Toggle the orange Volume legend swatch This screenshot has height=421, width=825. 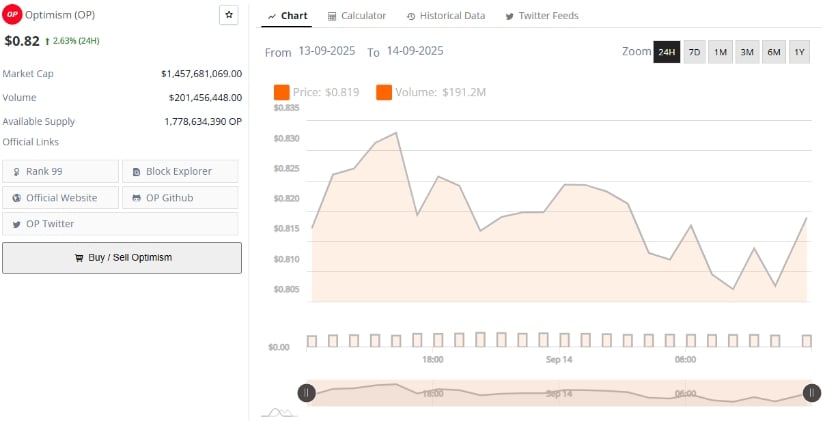[384, 92]
